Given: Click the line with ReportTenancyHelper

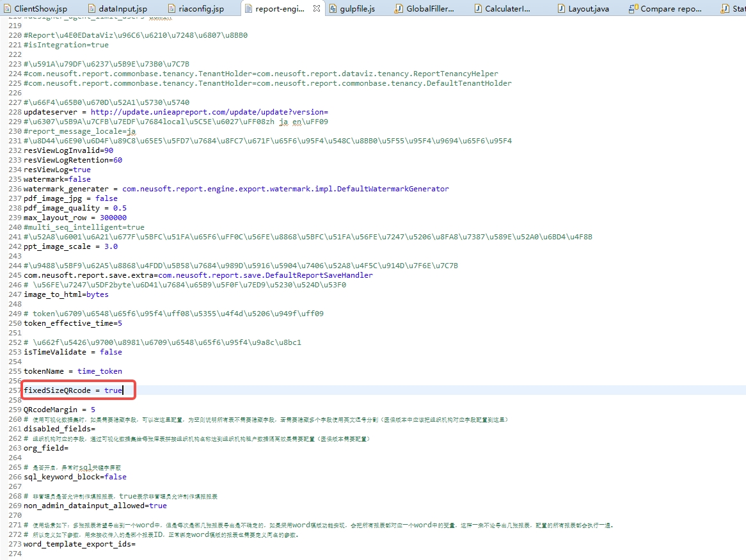Looking at the screenshot, I should 261,73.
